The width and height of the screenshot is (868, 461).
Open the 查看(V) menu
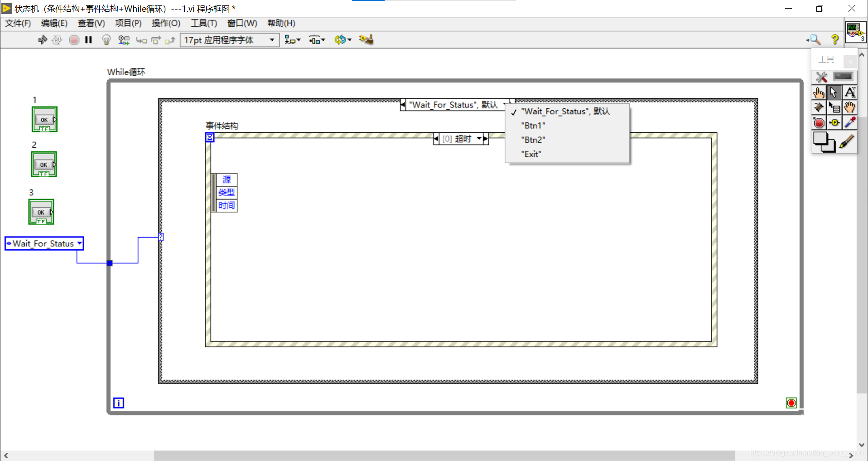tap(91, 23)
